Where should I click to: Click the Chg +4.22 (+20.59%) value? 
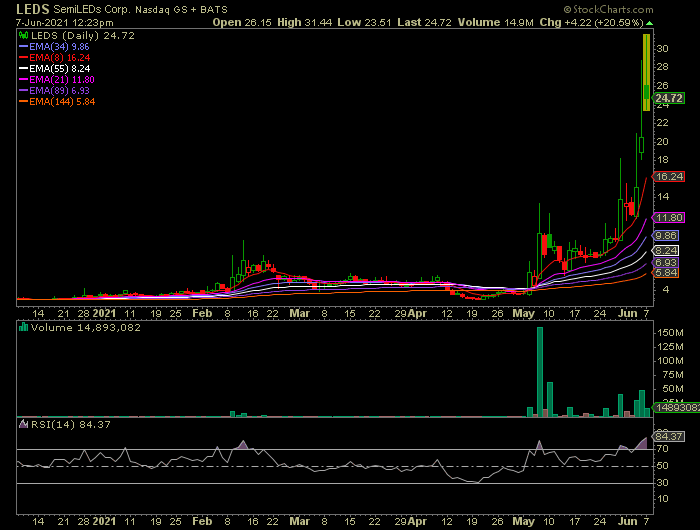pyautogui.click(x=592, y=22)
